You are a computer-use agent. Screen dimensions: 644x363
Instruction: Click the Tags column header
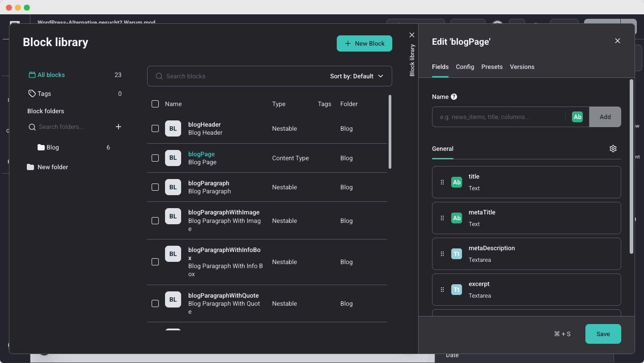(324, 104)
